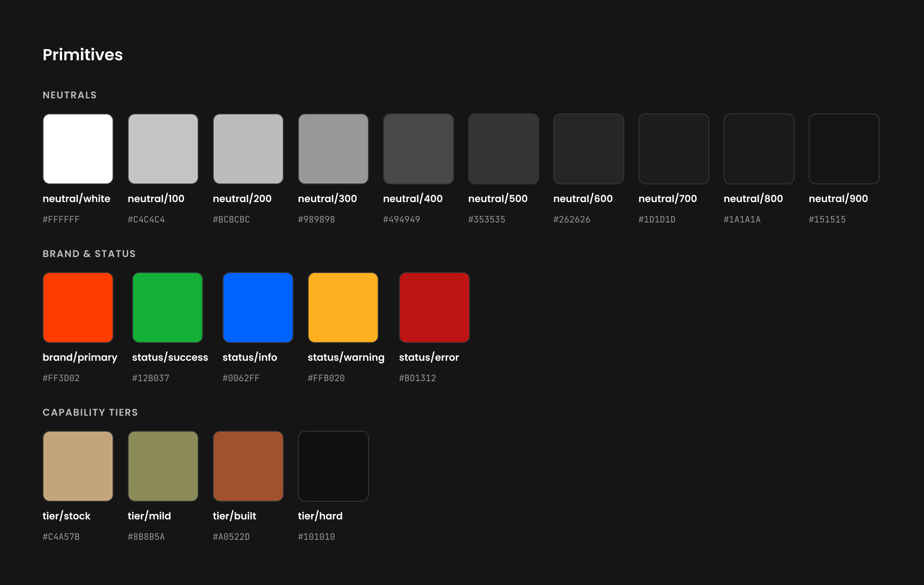
Task: Select the neutral/100 swatch
Action: [x=163, y=149]
